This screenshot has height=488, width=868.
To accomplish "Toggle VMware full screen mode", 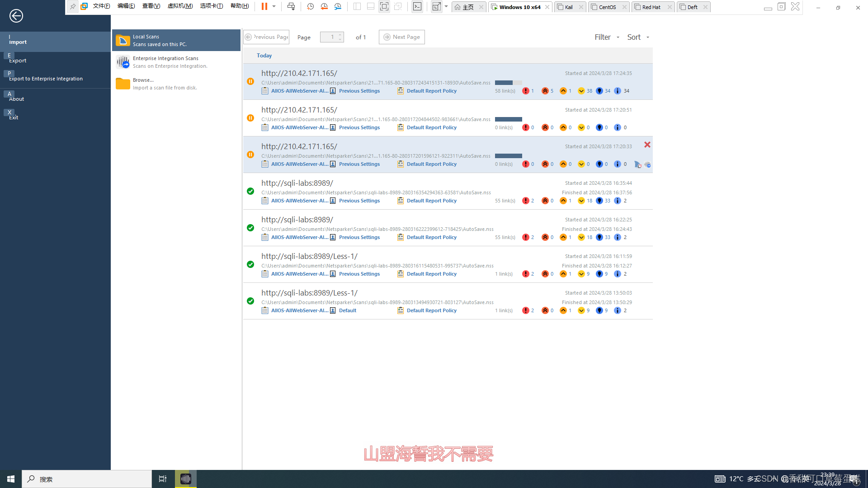I will [x=384, y=7].
